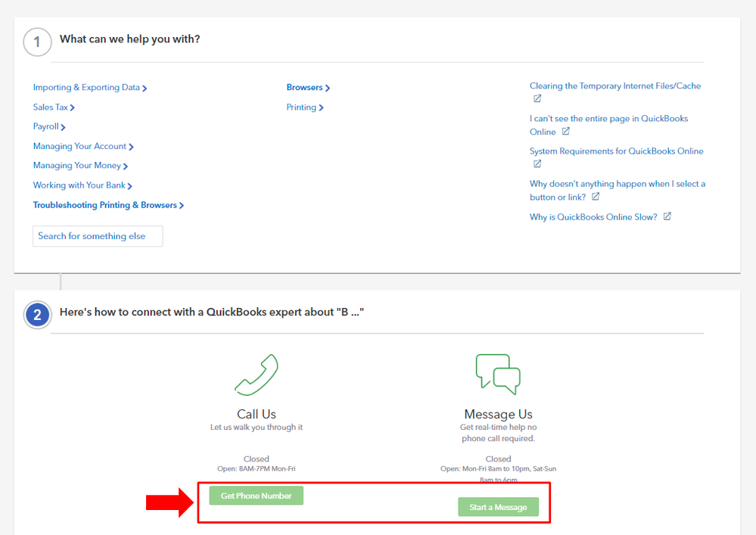
Task: Select the Browsers subtopic
Action: [307, 88]
